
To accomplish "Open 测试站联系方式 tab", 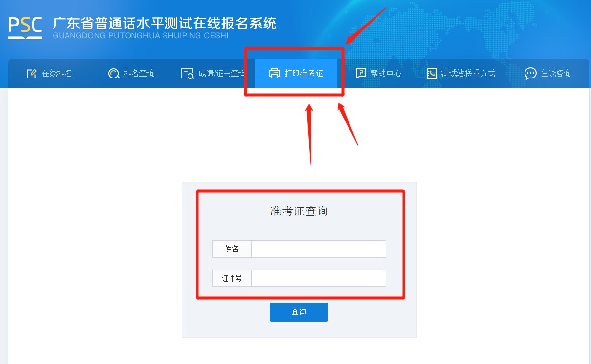I will (x=461, y=73).
